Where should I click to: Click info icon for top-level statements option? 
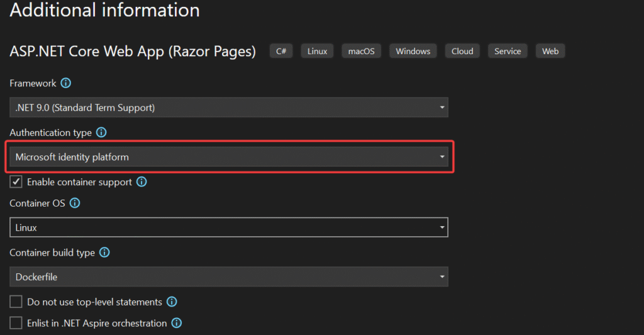(172, 302)
